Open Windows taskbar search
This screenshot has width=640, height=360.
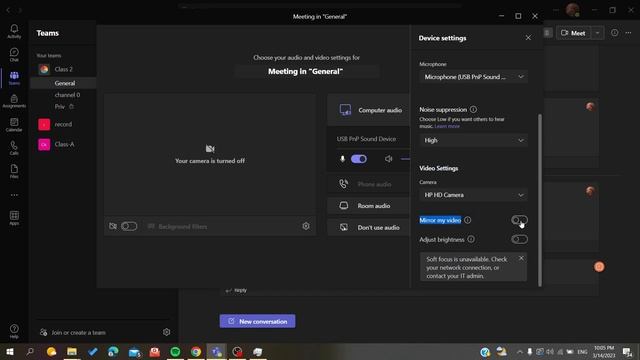click(x=30, y=351)
